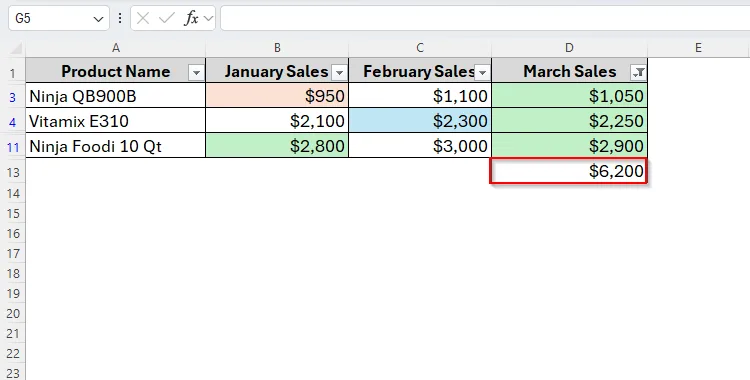Click the Enter checkmark formula icon
This screenshot has width=750, height=380.
[x=166, y=19]
